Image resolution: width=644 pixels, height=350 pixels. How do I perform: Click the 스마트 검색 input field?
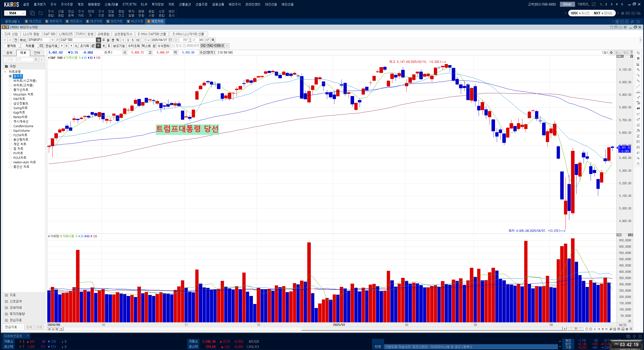point(18,60)
